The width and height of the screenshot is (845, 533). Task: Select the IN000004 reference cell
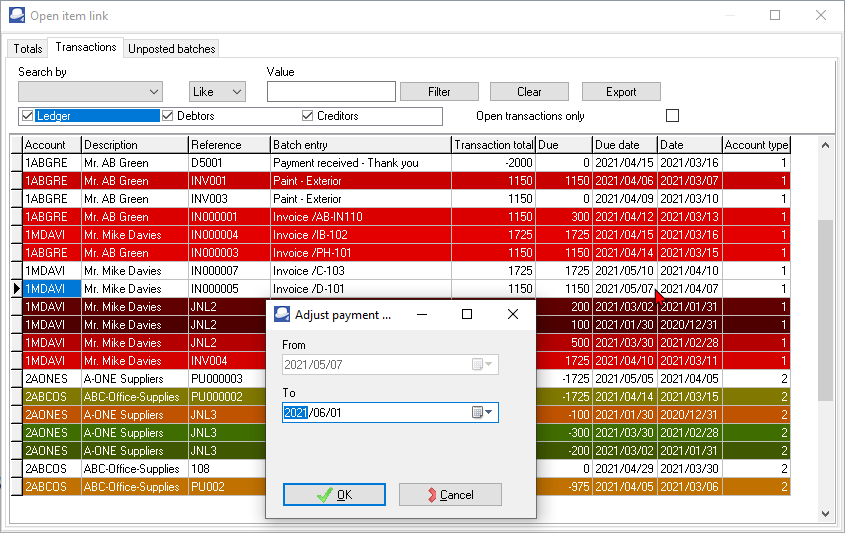pyautogui.click(x=230, y=235)
